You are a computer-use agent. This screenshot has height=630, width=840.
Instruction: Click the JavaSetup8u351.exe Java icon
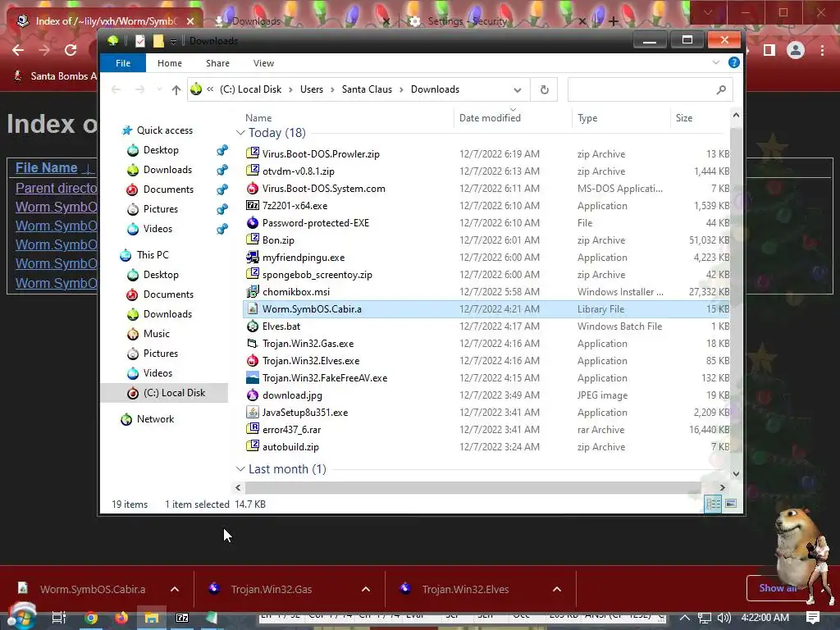pyautogui.click(x=253, y=412)
